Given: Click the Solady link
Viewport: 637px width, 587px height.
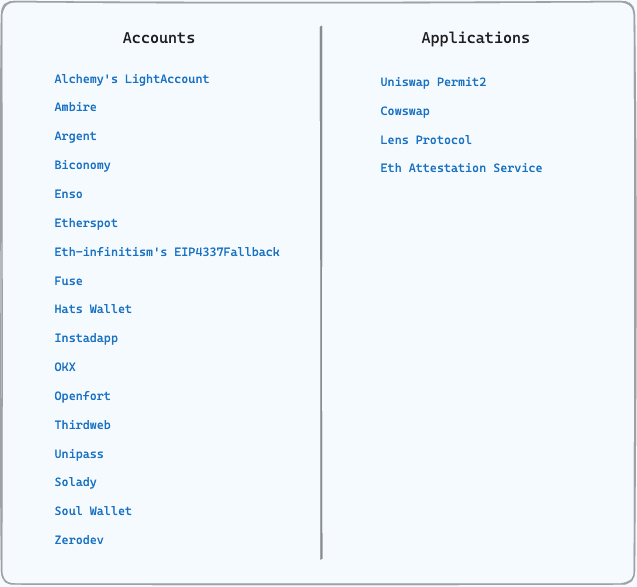Looking at the screenshot, I should pyautogui.click(x=75, y=482).
